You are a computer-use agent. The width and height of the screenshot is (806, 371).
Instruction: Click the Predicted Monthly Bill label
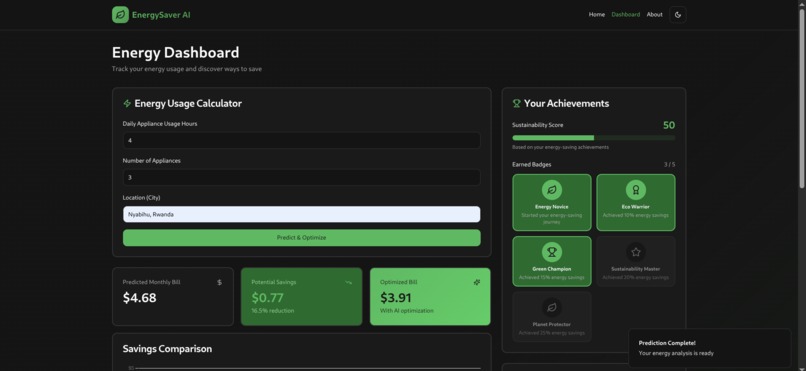(151, 282)
